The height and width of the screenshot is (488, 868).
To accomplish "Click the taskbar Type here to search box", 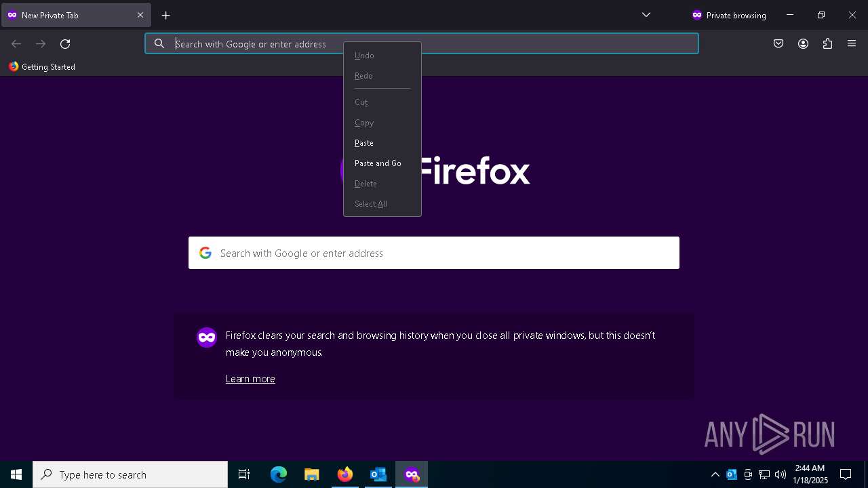I will (130, 474).
